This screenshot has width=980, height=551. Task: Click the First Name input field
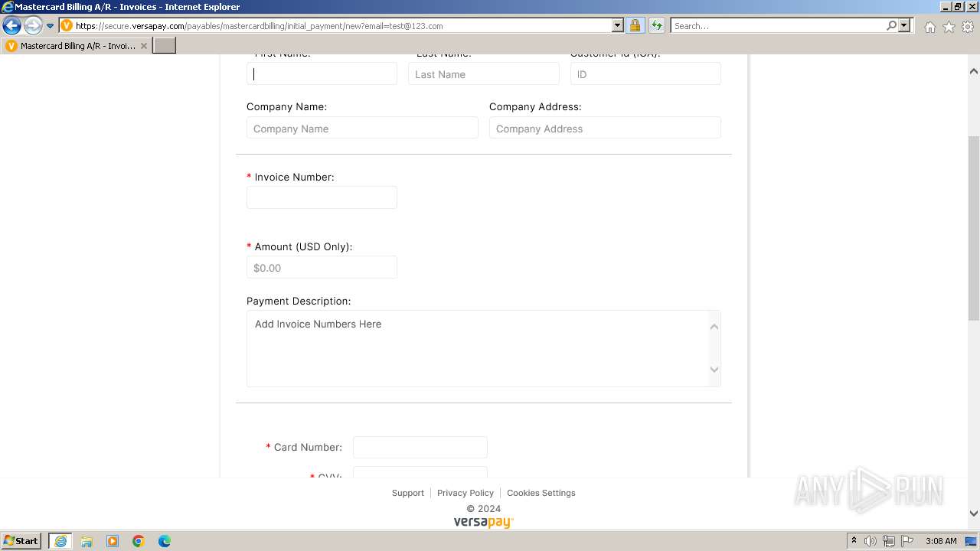tap(322, 74)
